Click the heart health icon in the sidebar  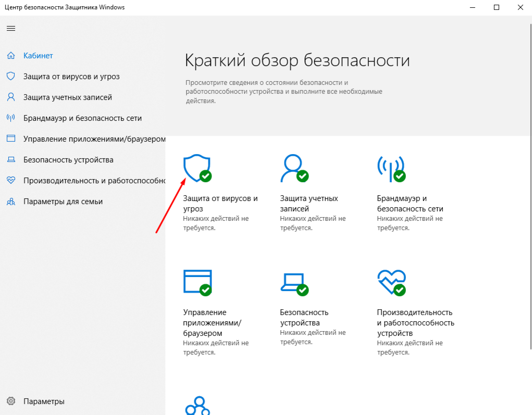tap(11, 180)
